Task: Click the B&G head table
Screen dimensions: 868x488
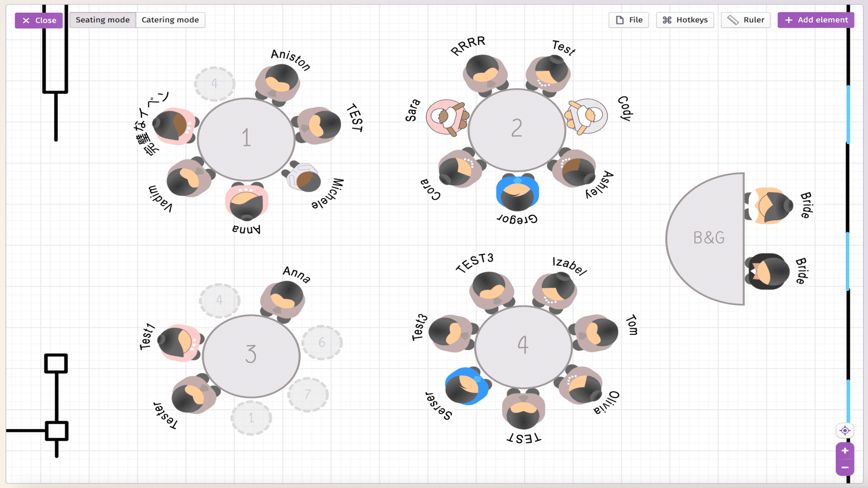Action: point(709,238)
